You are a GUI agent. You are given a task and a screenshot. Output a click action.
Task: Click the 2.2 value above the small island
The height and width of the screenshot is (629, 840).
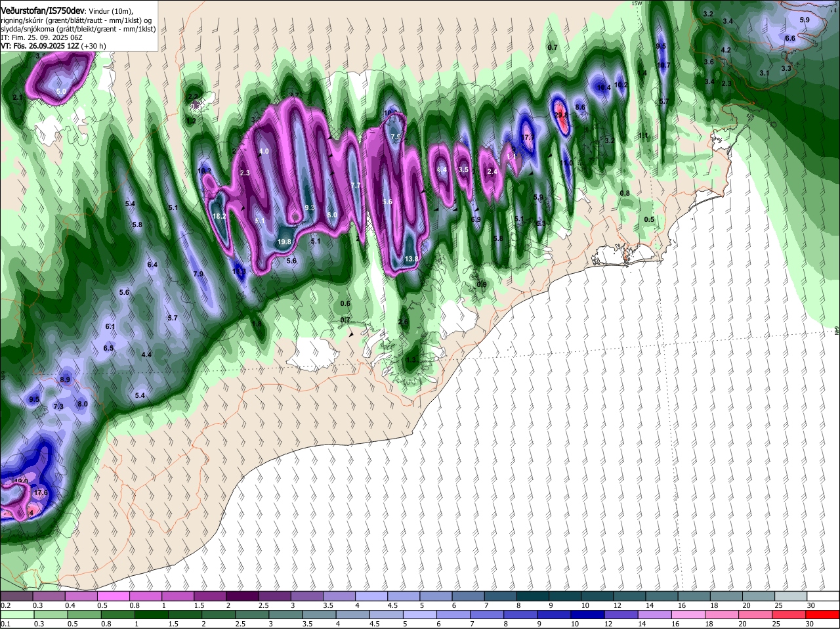click(193, 97)
